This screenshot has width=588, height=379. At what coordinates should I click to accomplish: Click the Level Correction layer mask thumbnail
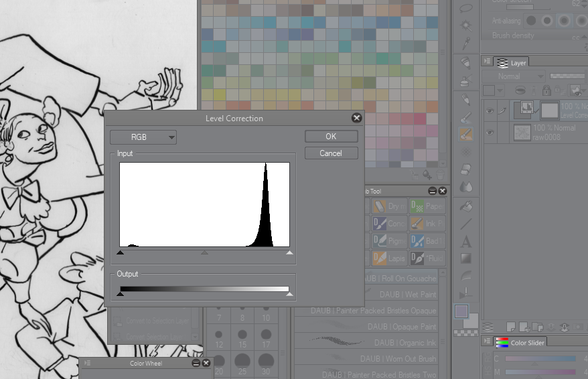[x=550, y=110]
